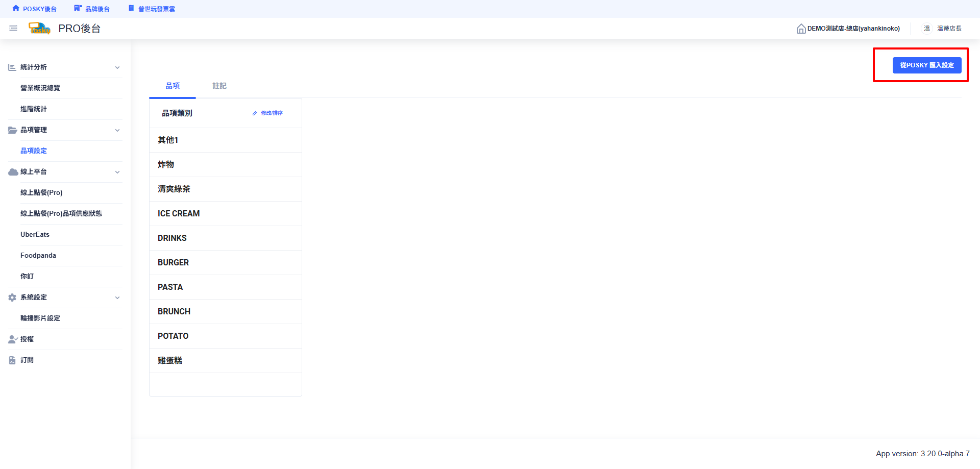Image resolution: width=980 pixels, height=469 pixels.
Task: Select the DRINKS category
Action: point(226,238)
